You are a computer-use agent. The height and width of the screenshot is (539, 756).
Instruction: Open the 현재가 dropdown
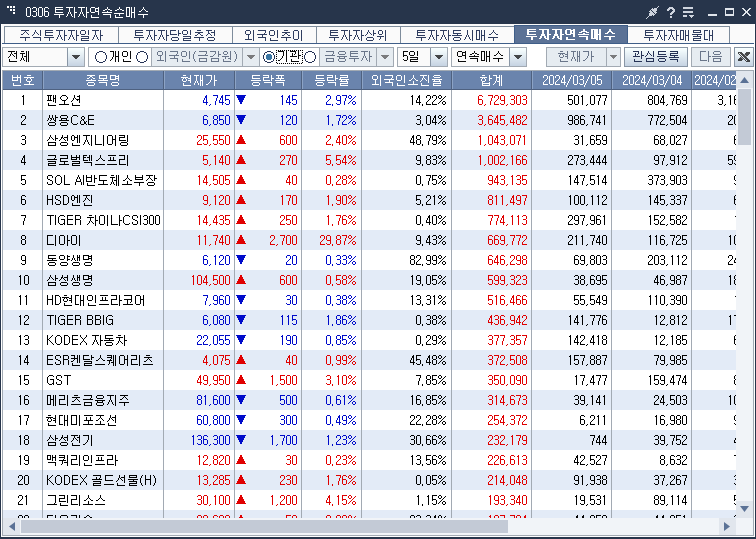tap(613, 57)
